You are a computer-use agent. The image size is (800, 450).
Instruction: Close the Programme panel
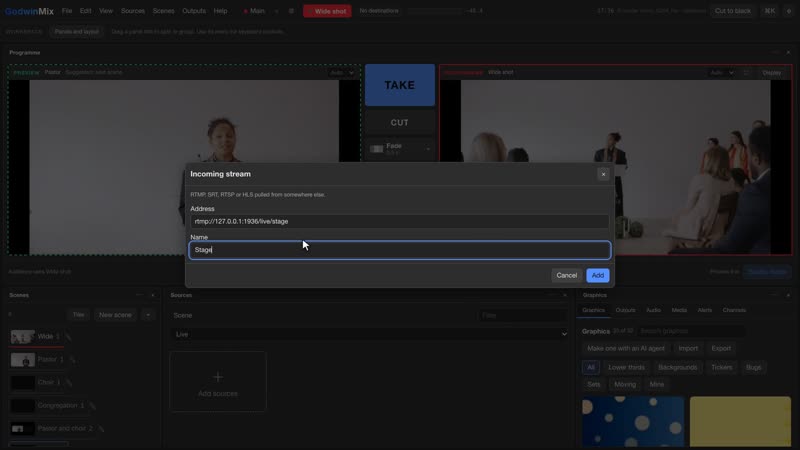click(x=788, y=53)
